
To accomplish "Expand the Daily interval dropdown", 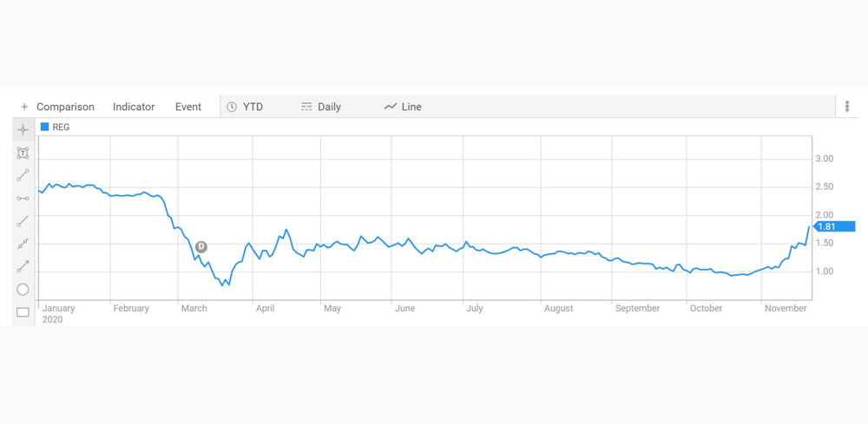I will click(321, 107).
